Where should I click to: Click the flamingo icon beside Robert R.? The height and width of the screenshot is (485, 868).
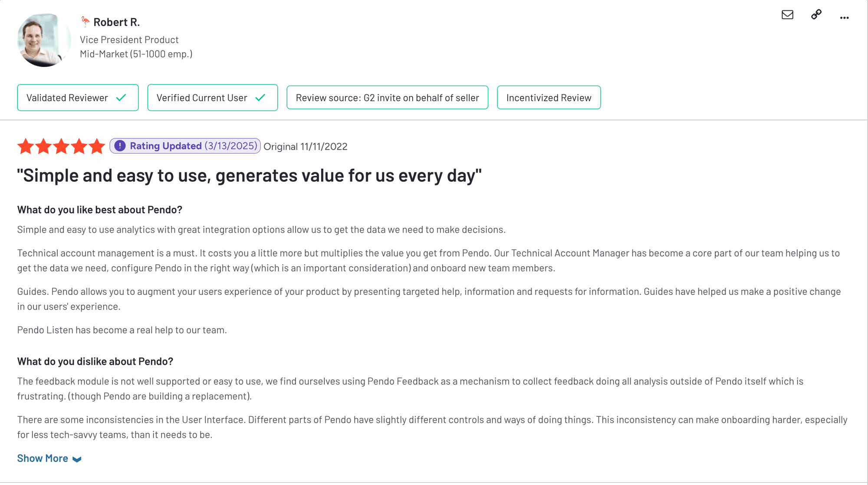(85, 21)
